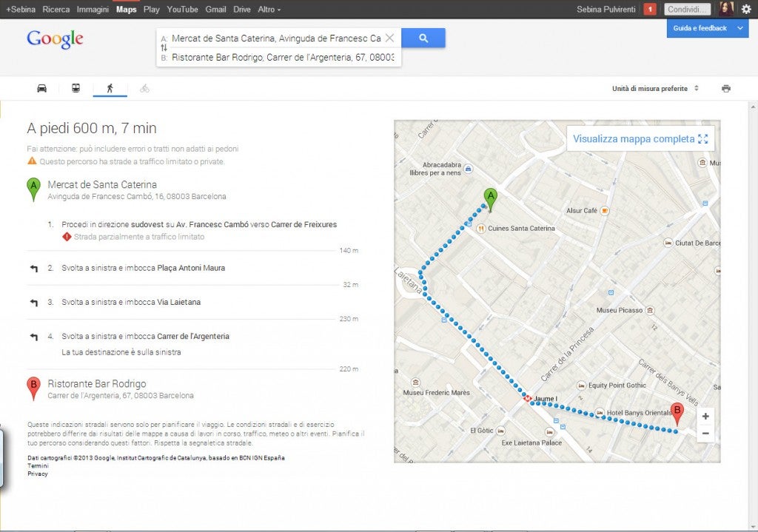This screenshot has width=758, height=532.
Task: Click the Cuines Santa Caterina restaurant icon
Action: pos(481,229)
